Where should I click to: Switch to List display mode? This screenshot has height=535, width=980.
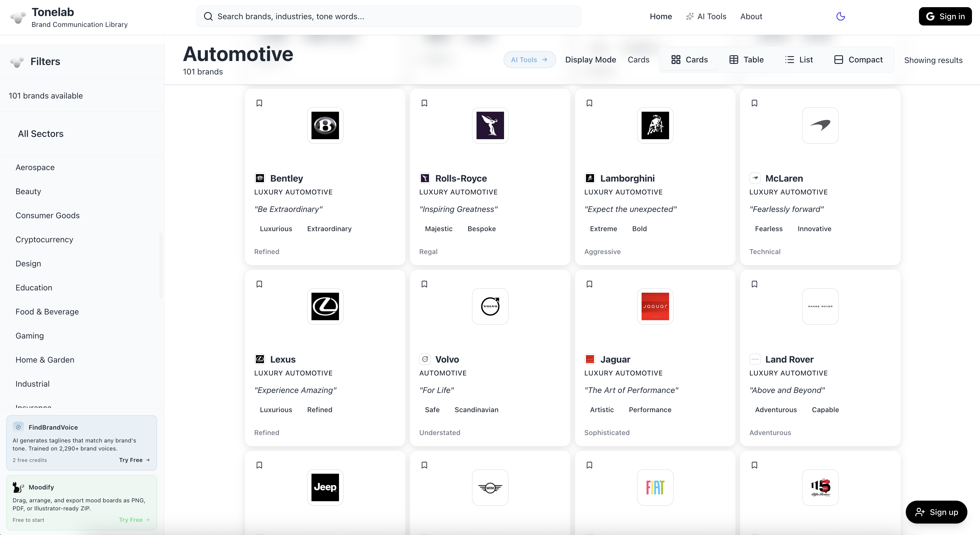click(x=799, y=60)
